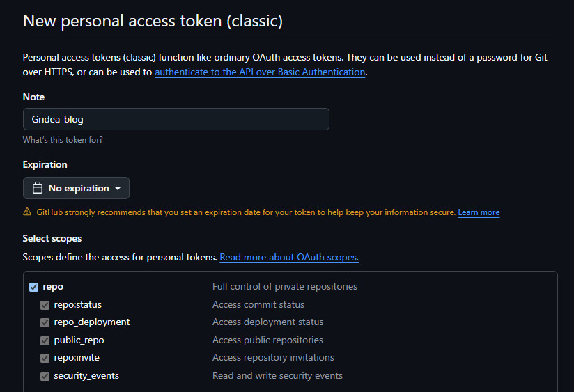Click the caret arrow beside No expiration
Screen dimensions: 574x392
[x=118, y=189]
